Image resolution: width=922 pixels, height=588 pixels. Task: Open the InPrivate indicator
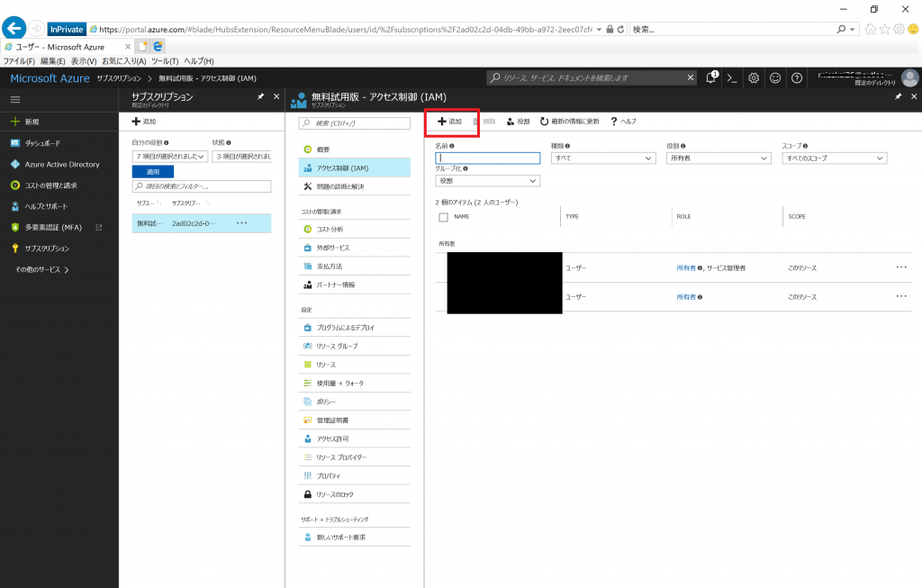[67, 29]
